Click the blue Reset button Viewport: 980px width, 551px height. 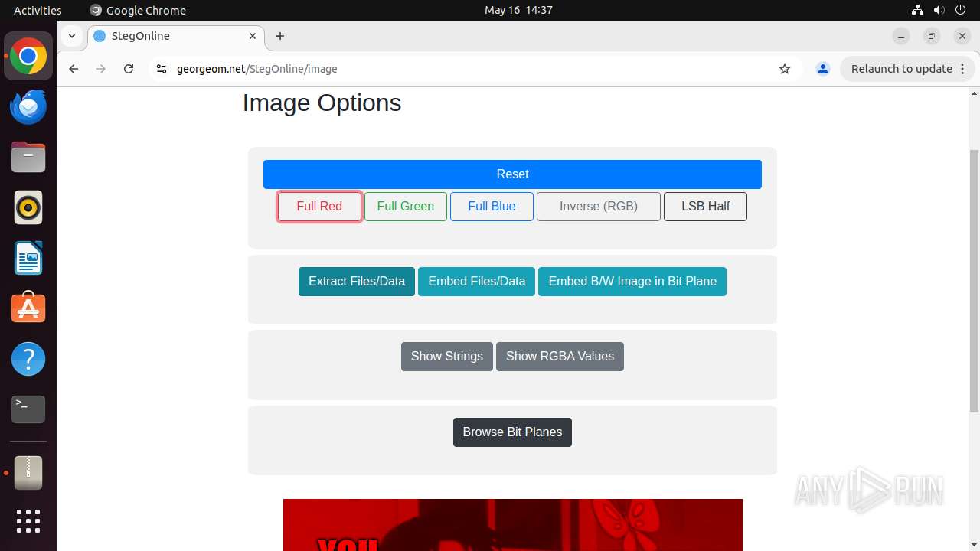pos(512,174)
